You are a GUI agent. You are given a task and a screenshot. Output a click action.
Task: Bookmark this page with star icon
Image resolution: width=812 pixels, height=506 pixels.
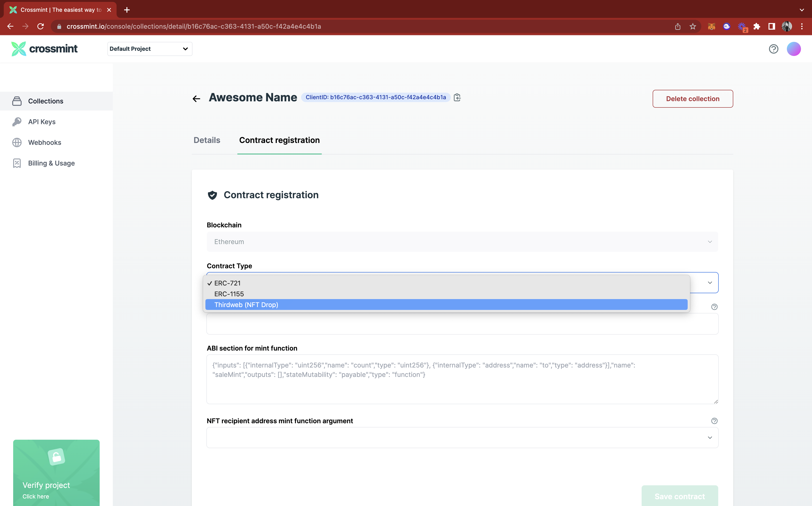point(693,26)
